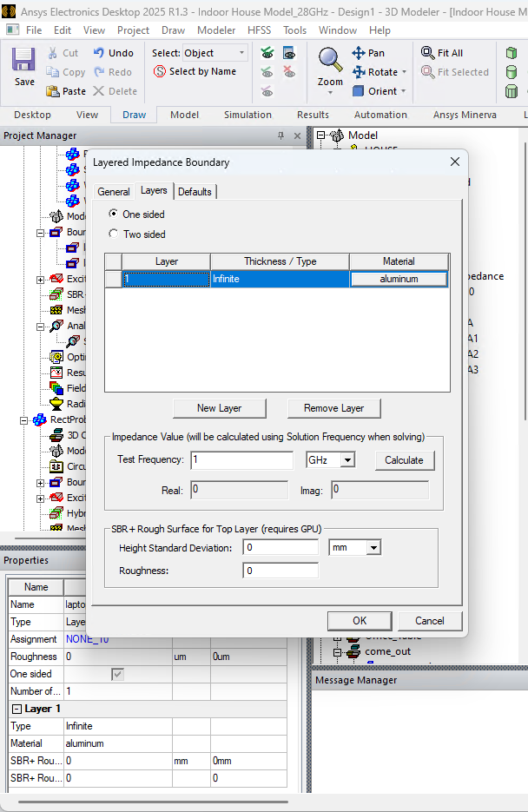
Task: Select the One sided radio button
Action: [114, 214]
